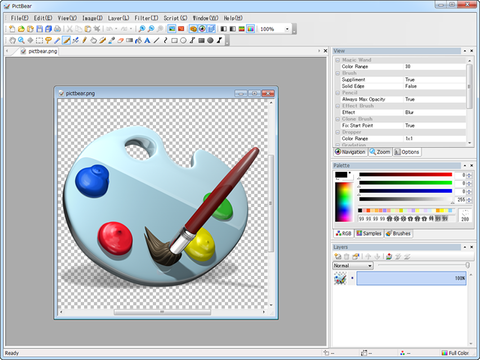Toggle the rainbow color display toolbar button
The image size is (480, 360).
tap(251, 29)
